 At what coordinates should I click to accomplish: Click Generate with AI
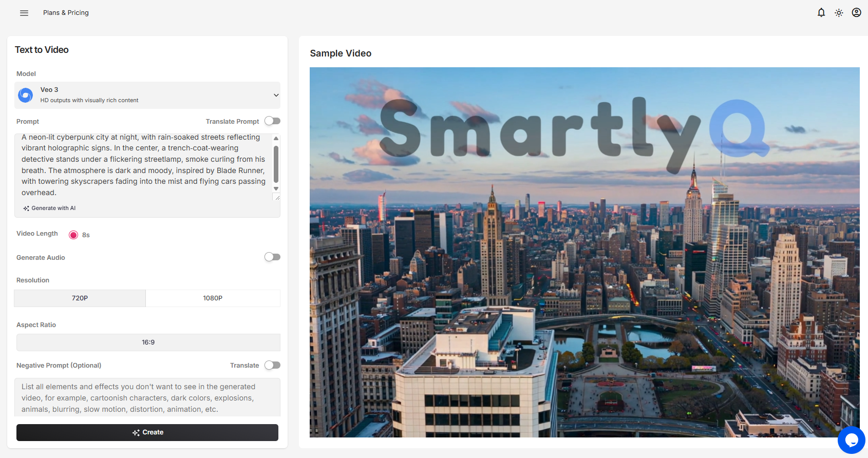49,208
